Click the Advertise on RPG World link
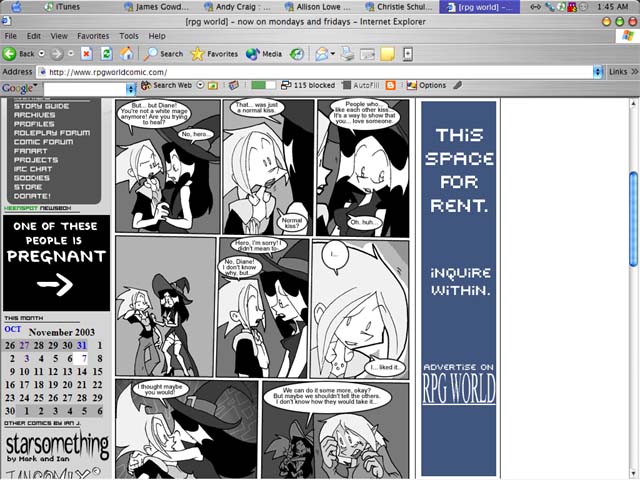This screenshot has width=640, height=480. (x=459, y=384)
